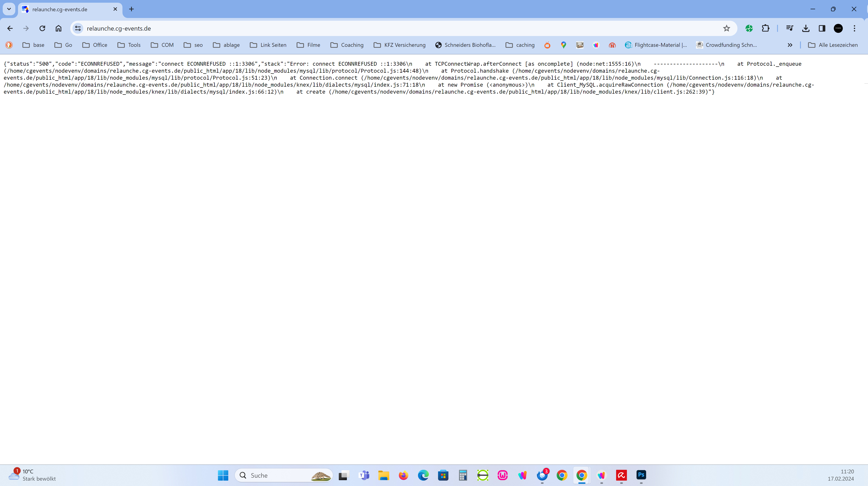Screen dimensions: 868x486
Task: View site information icon in address bar
Action: point(78,28)
